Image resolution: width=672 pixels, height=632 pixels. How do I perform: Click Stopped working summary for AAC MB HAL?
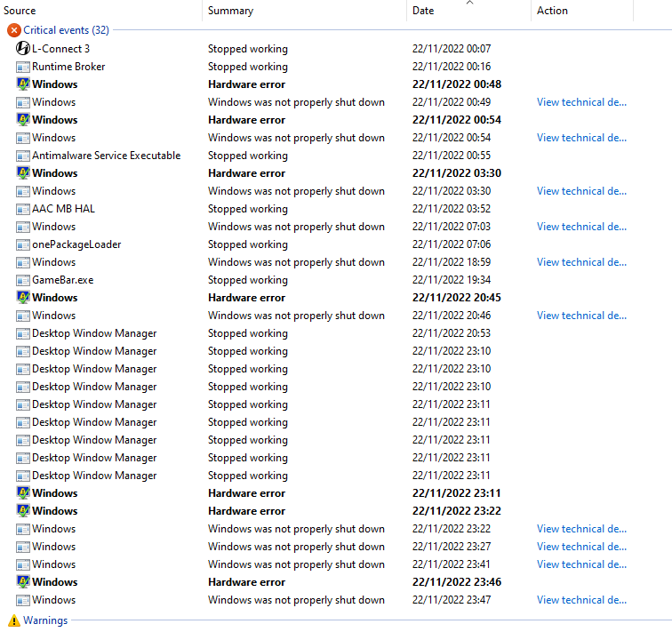pyautogui.click(x=248, y=209)
